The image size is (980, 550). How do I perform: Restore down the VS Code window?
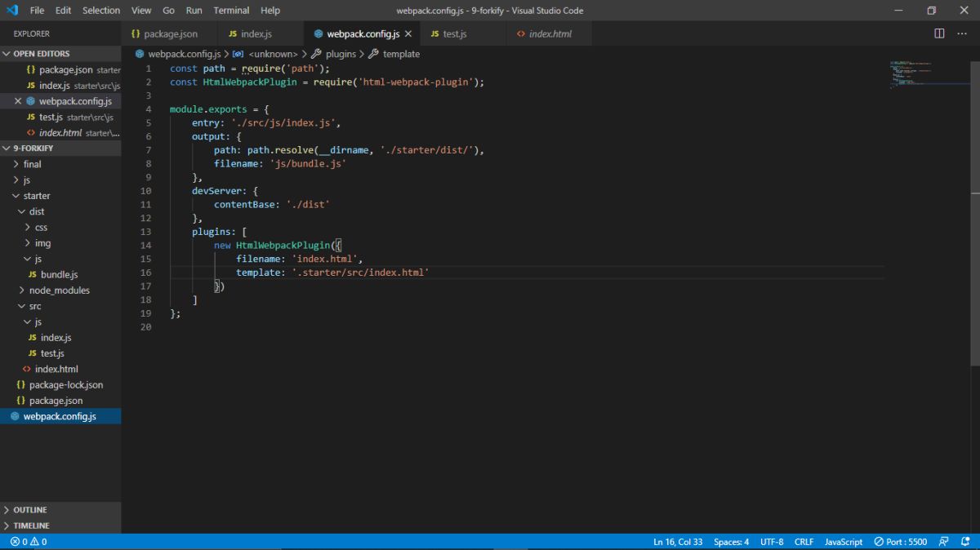pyautogui.click(x=931, y=11)
